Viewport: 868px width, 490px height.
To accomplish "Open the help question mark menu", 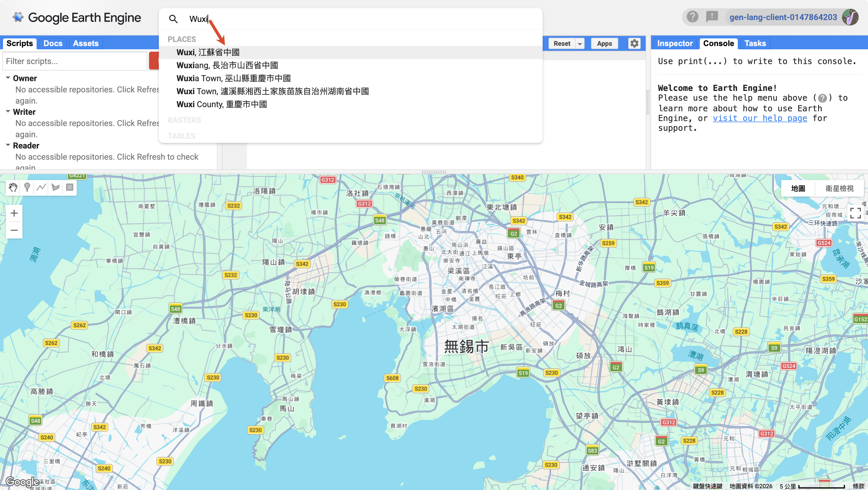I will point(692,17).
